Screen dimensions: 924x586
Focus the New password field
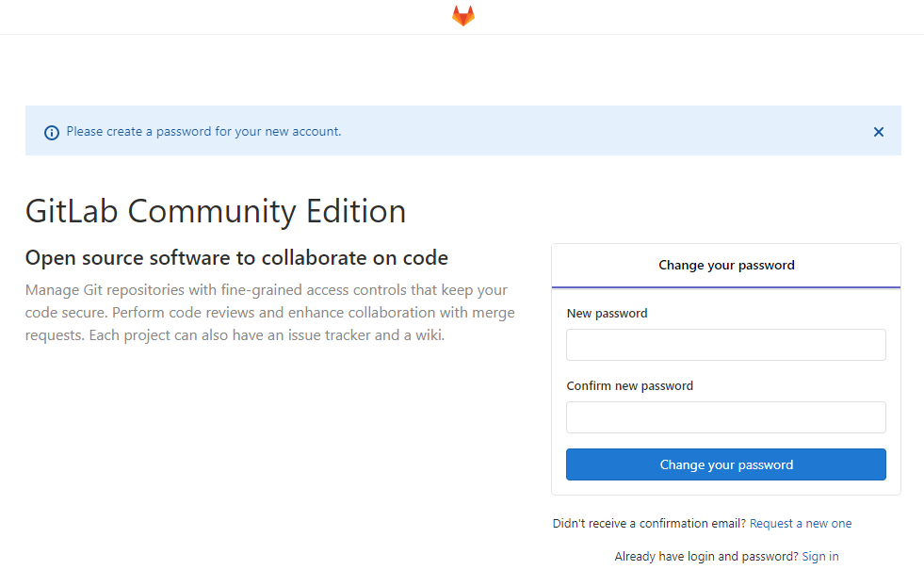tap(726, 345)
